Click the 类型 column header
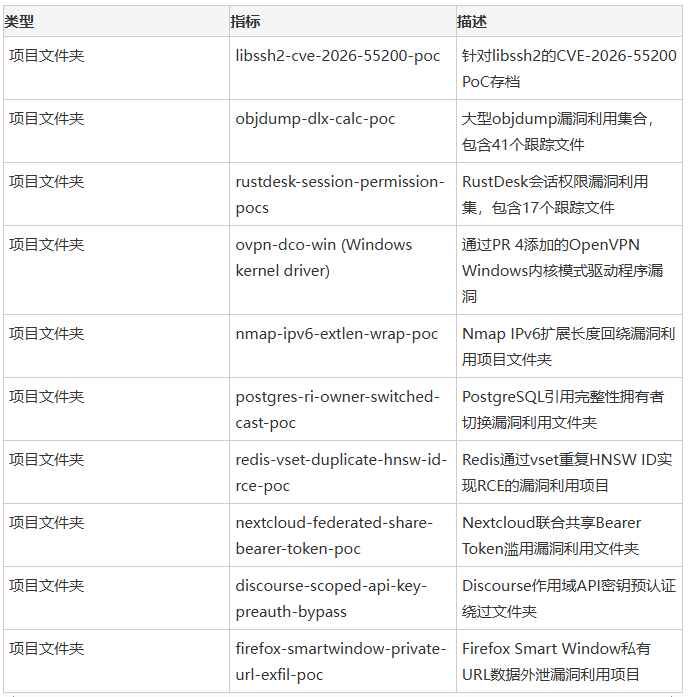This screenshot has height=697, width=688. coord(116,21)
